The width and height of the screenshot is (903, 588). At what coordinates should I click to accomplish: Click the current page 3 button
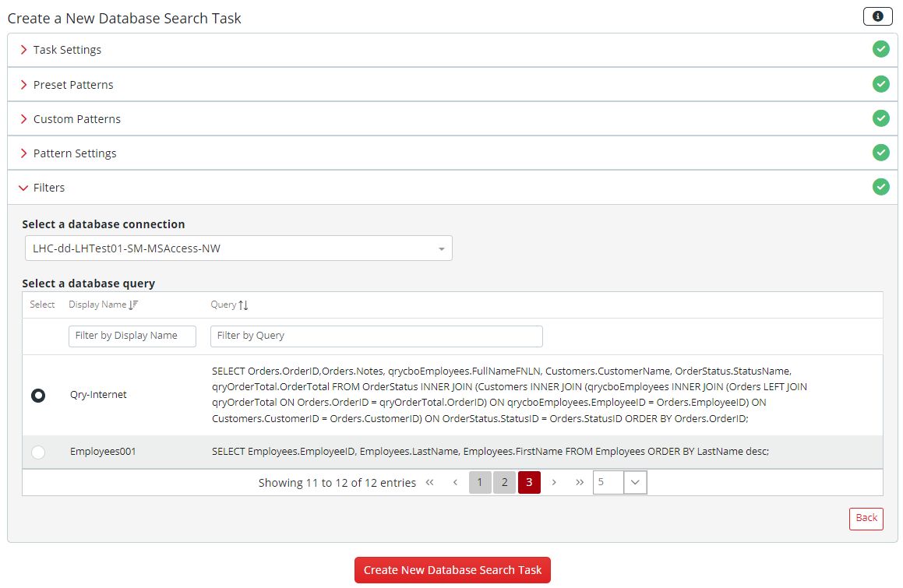tap(529, 483)
